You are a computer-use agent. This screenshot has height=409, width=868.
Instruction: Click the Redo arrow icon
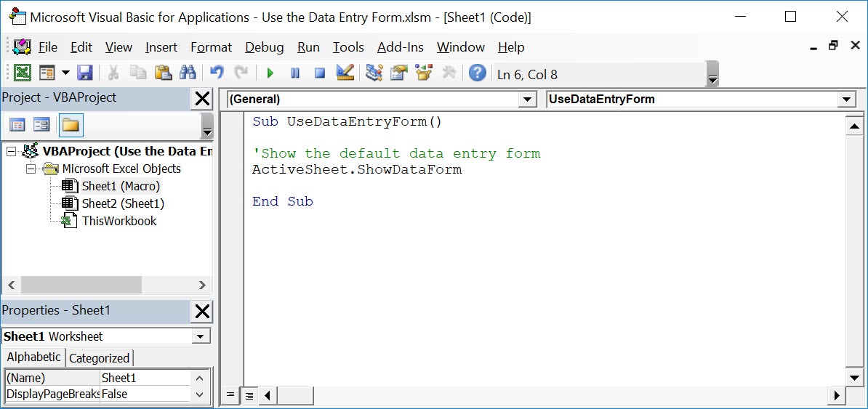click(241, 73)
